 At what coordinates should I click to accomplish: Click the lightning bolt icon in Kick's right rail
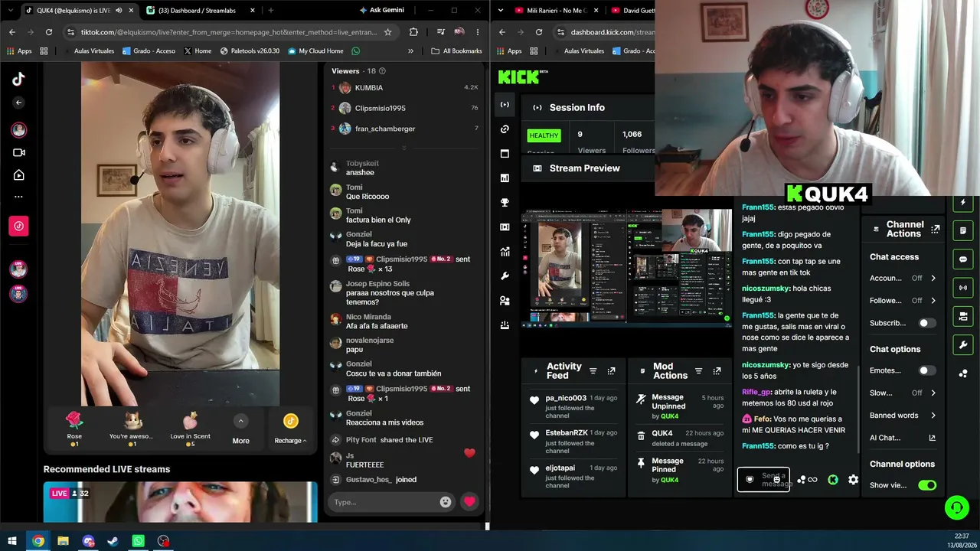[963, 203]
